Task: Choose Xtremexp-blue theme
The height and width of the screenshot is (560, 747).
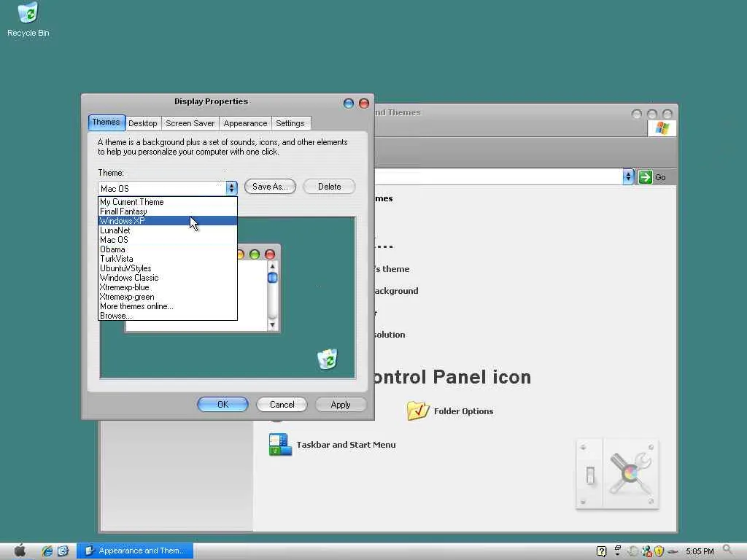Action: 168,287
